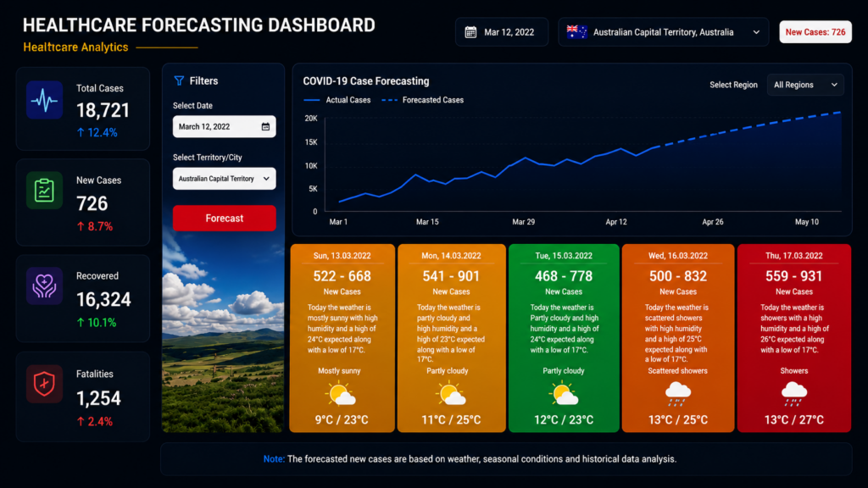
Task: Click the Select Region label
Action: pos(733,85)
